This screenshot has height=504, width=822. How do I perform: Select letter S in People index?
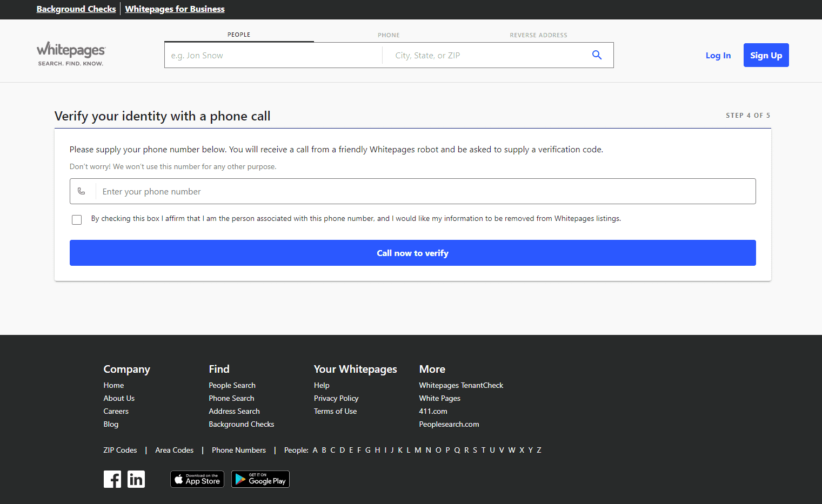coord(475,450)
